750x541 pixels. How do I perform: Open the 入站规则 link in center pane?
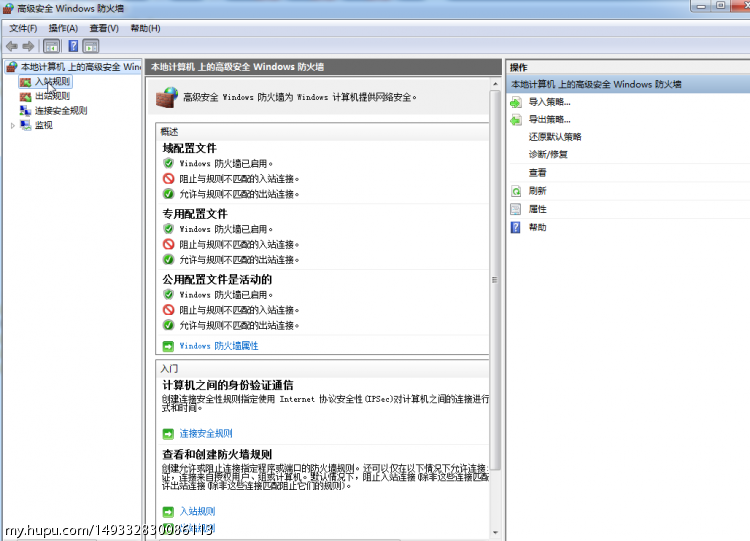coord(197,511)
